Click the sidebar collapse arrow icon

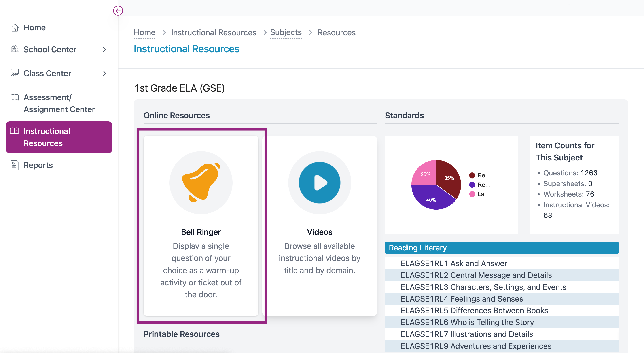coord(118,11)
